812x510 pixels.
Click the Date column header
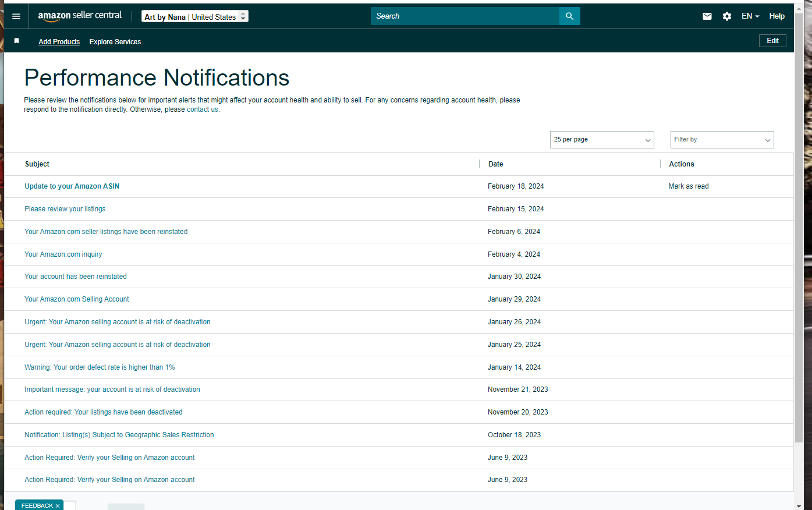[x=496, y=164]
